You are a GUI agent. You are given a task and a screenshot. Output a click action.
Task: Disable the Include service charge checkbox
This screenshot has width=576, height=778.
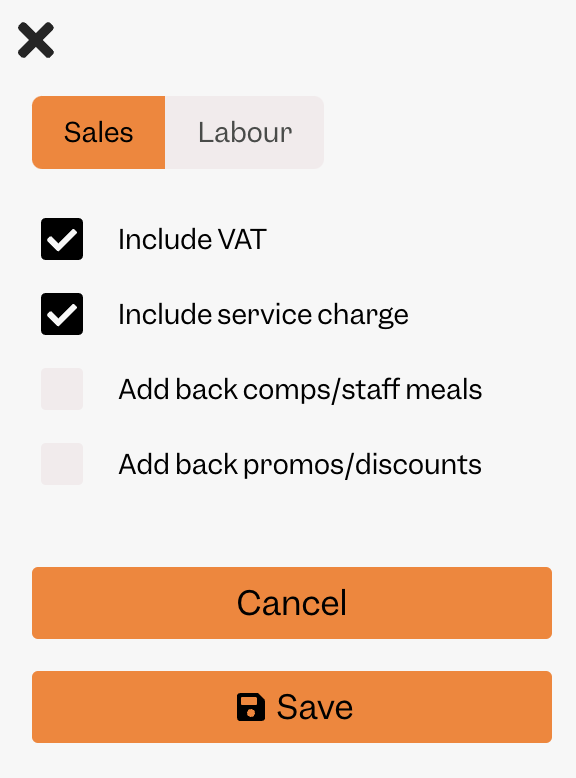click(x=62, y=314)
